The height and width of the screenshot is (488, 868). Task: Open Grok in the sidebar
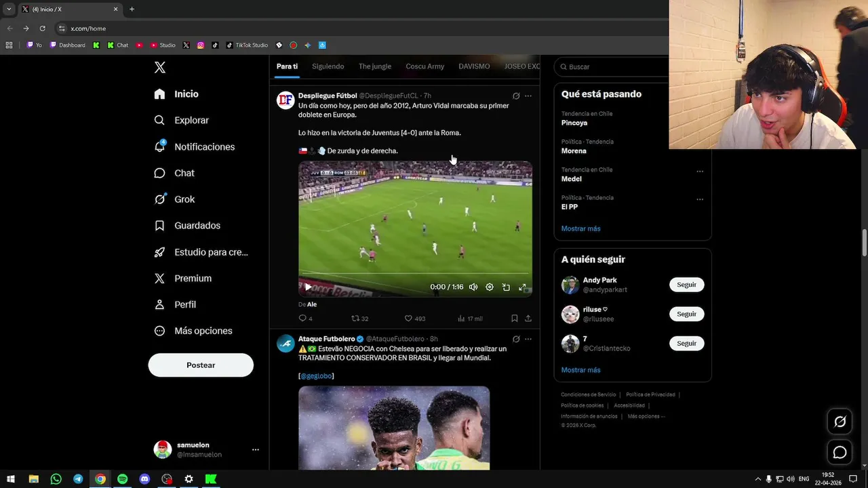[174, 199]
